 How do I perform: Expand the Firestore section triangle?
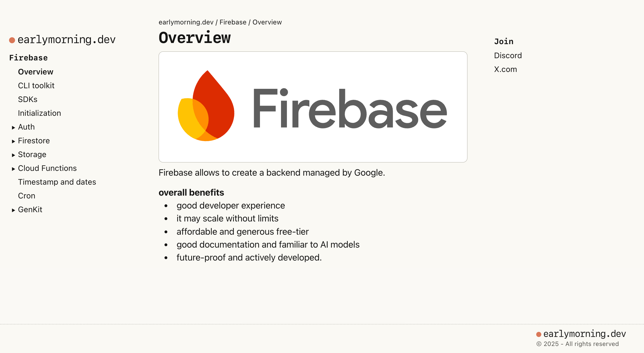click(13, 141)
